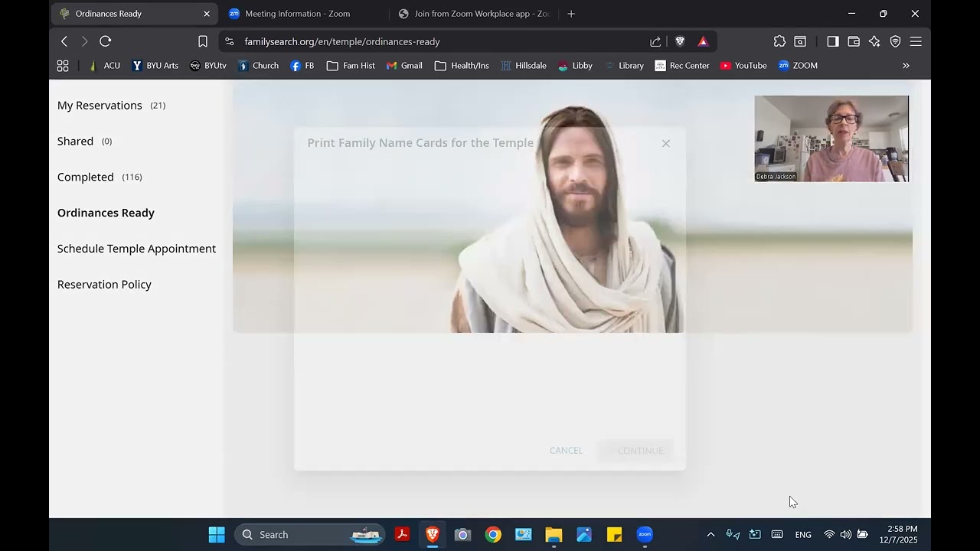Open the bookmarks apps grid icon

(x=63, y=66)
